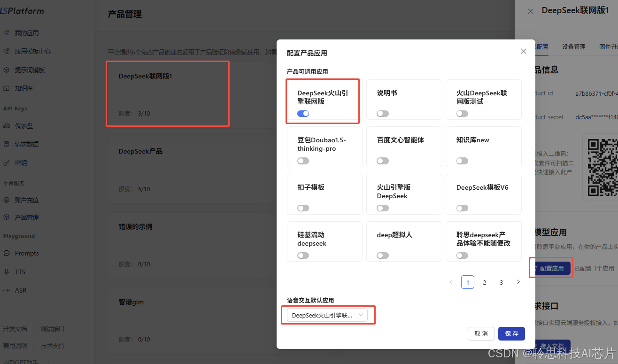Image resolution: width=618 pixels, height=364 pixels.
Task: Open the 错误的示例 product card
Action: click(x=193, y=245)
